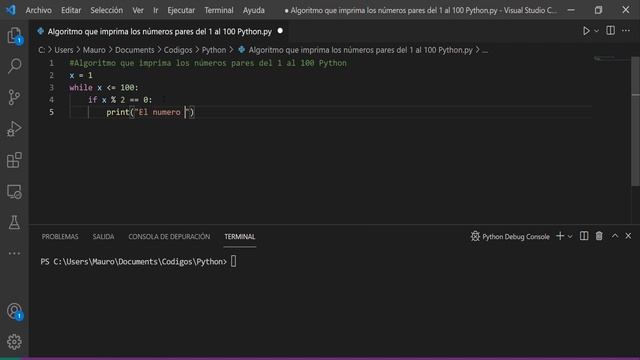Run the Python file with play button

click(586, 31)
